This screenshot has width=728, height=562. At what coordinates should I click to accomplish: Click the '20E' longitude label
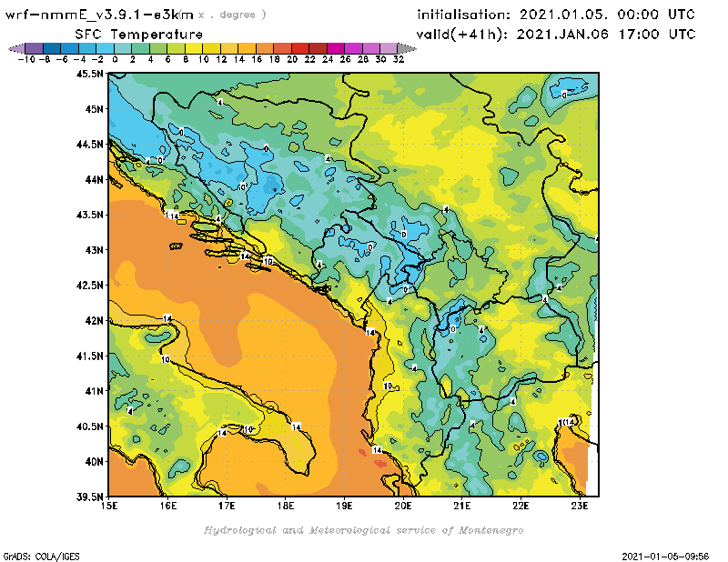pos(403,506)
